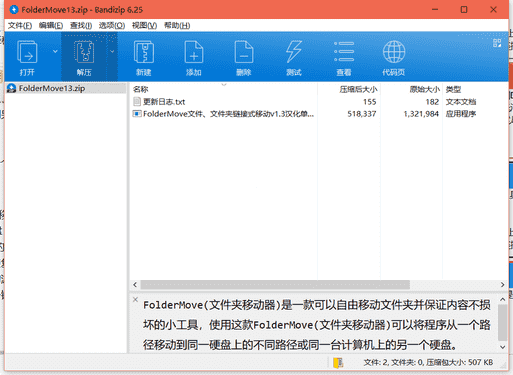Click the horizontal scrollbar right arrow
Image resolution: width=513 pixels, height=375 pixels.
click(x=503, y=285)
